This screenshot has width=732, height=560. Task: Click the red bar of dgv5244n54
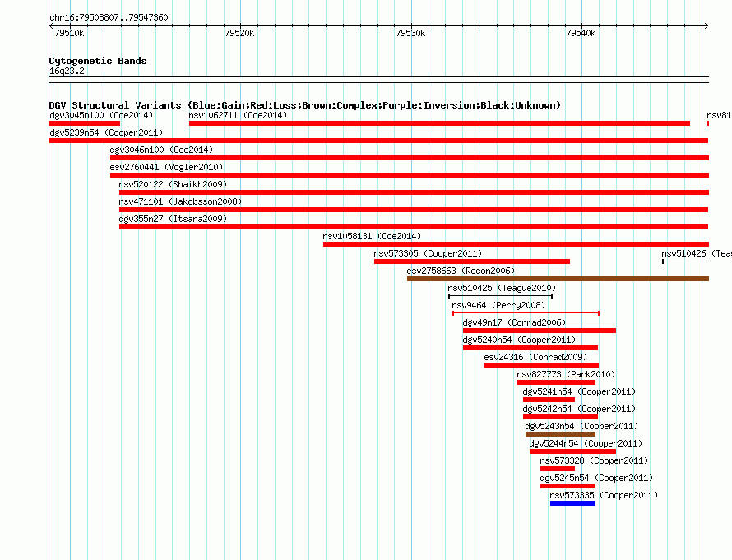(x=572, y=451)
